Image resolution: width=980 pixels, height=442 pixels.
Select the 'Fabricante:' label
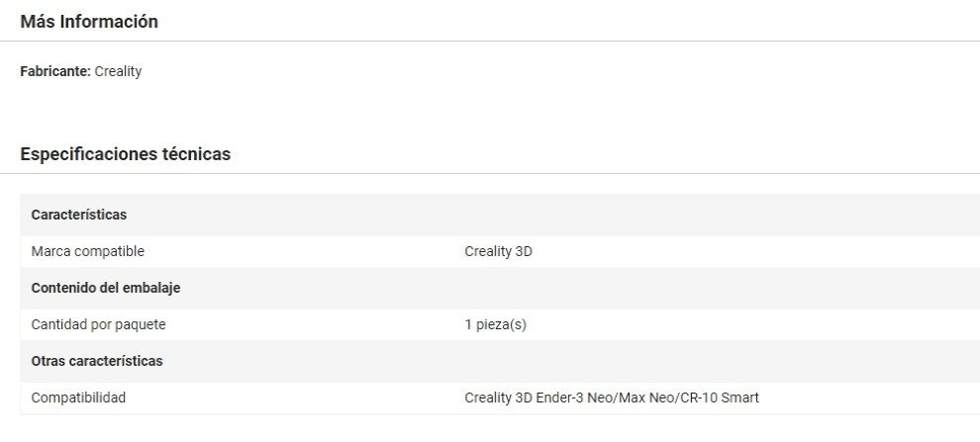(x=55, y=72)
